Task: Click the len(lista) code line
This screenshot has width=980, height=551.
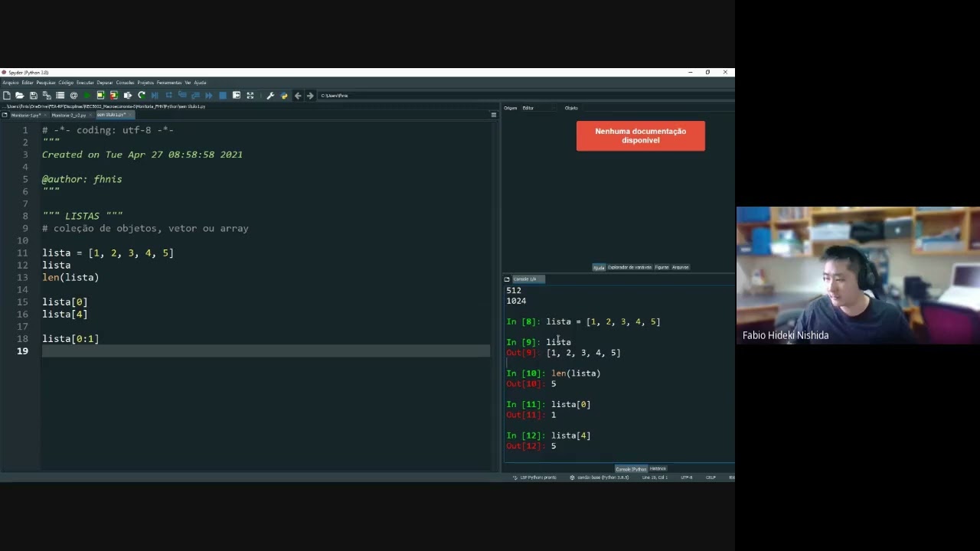Action: [70, 278]
